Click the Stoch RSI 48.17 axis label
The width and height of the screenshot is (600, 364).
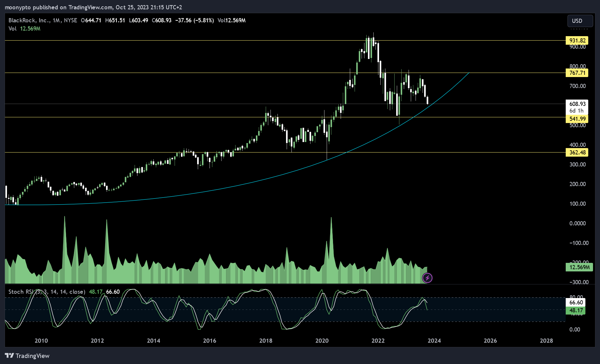click(x=576, y=310)
